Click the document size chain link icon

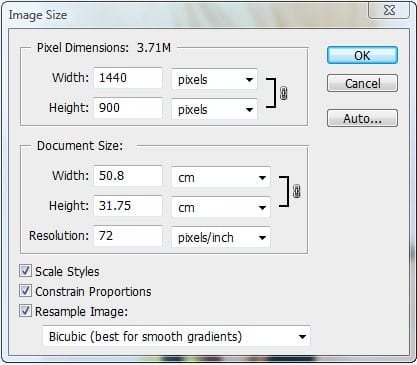coord(297,191)
